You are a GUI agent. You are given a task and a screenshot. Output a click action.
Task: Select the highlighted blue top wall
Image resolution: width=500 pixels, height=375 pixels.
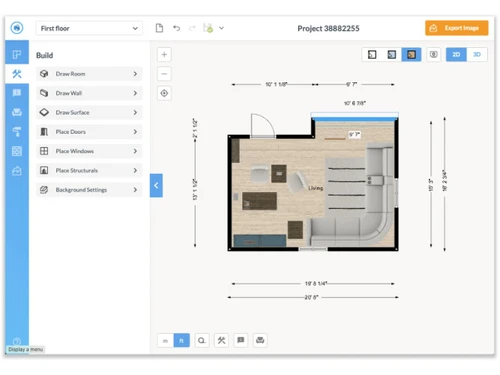[355, 119]
